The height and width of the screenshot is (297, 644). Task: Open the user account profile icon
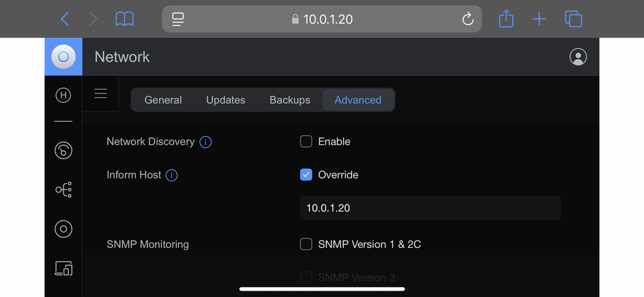coord(578,57)
